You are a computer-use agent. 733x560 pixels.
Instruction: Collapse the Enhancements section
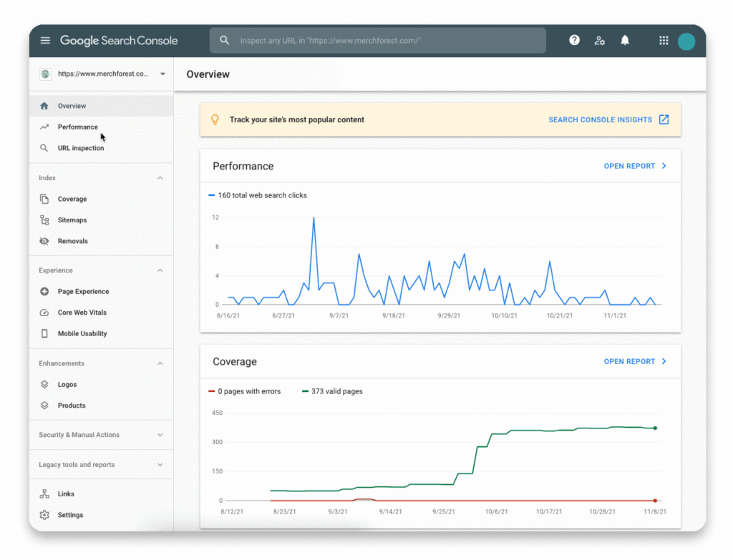coord(160,363)
